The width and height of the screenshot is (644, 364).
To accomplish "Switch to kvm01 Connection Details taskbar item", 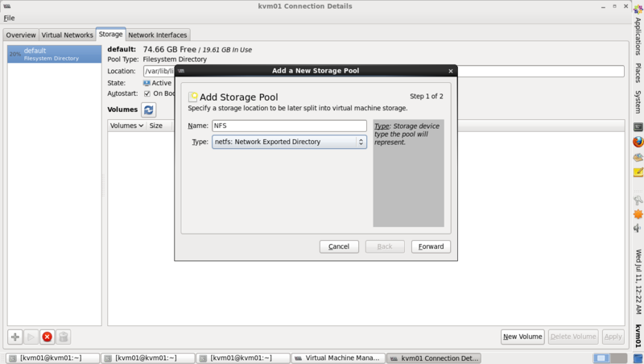I will (434, 358).
